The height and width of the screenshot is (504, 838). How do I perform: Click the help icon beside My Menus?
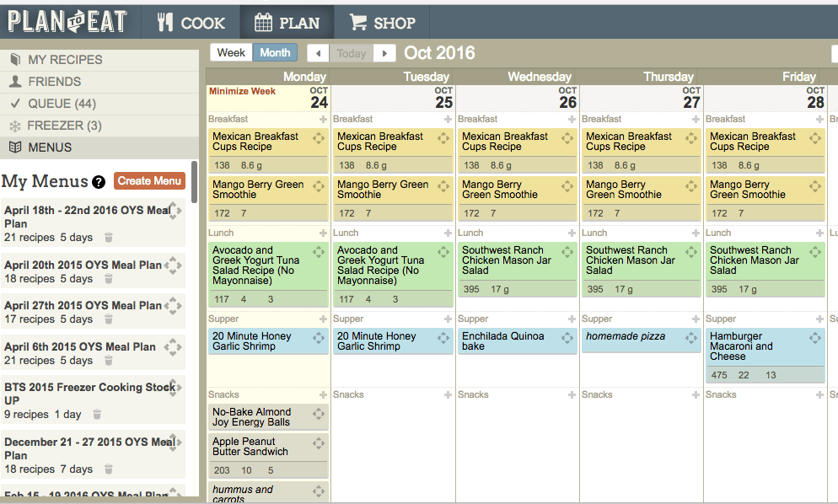click(99, 182)
